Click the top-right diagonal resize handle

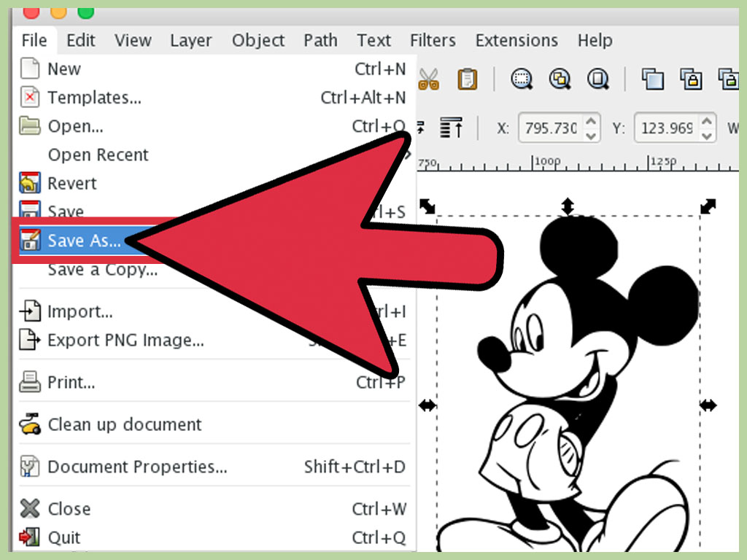coord(708,206)
